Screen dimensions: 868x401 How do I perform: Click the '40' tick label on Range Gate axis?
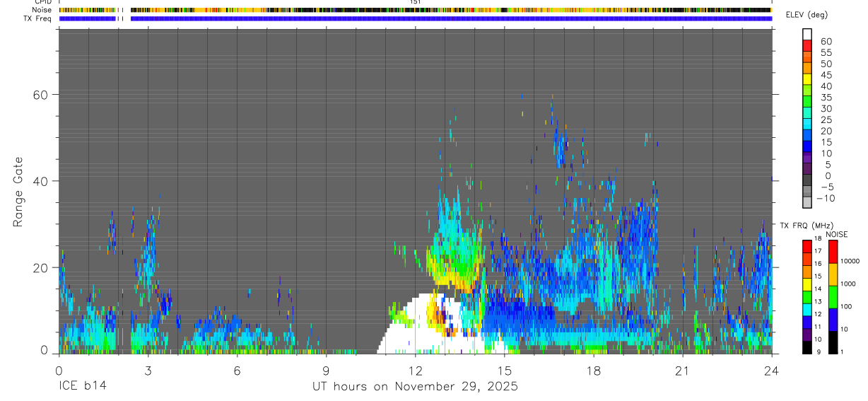[41, 181]
